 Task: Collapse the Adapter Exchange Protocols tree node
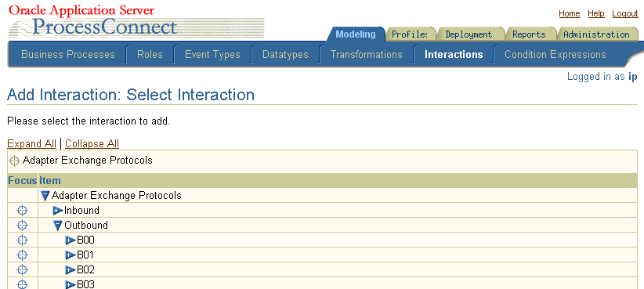click(x=45, y=196)
